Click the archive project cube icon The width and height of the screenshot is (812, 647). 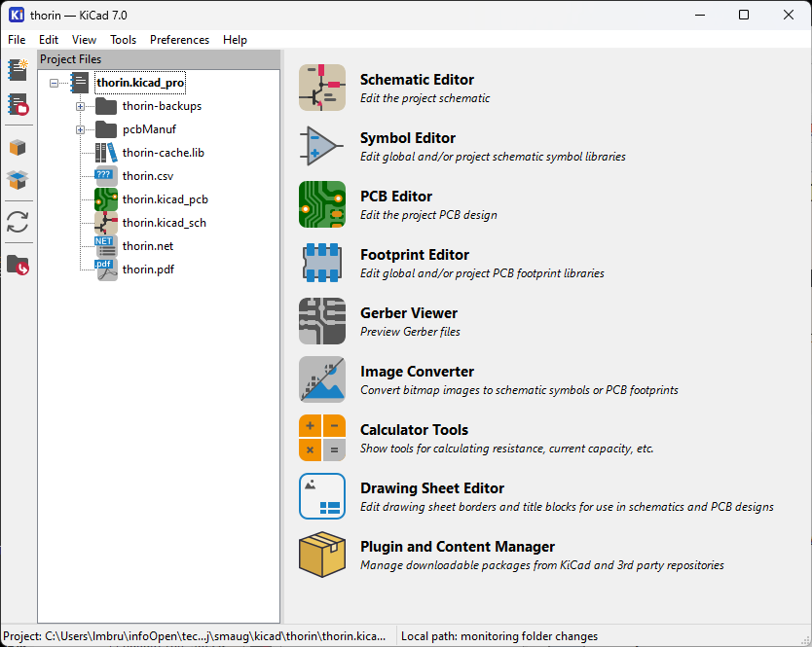[x=18, y=148]
